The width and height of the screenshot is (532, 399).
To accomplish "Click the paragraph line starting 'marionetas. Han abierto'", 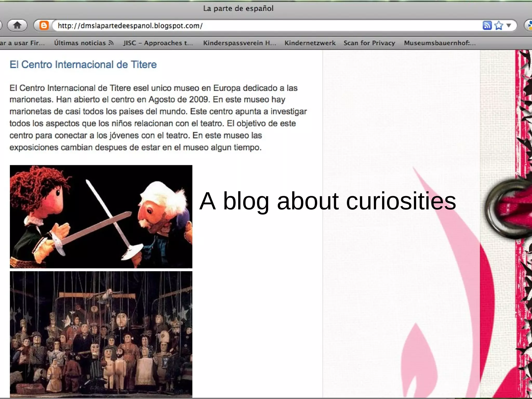I will (147, 99).
